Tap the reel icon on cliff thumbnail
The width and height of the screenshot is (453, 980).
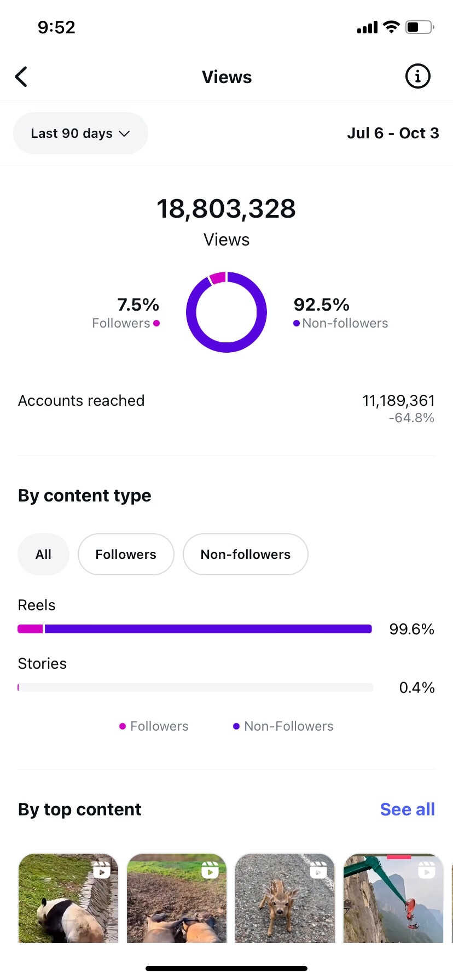coord(427,870)
